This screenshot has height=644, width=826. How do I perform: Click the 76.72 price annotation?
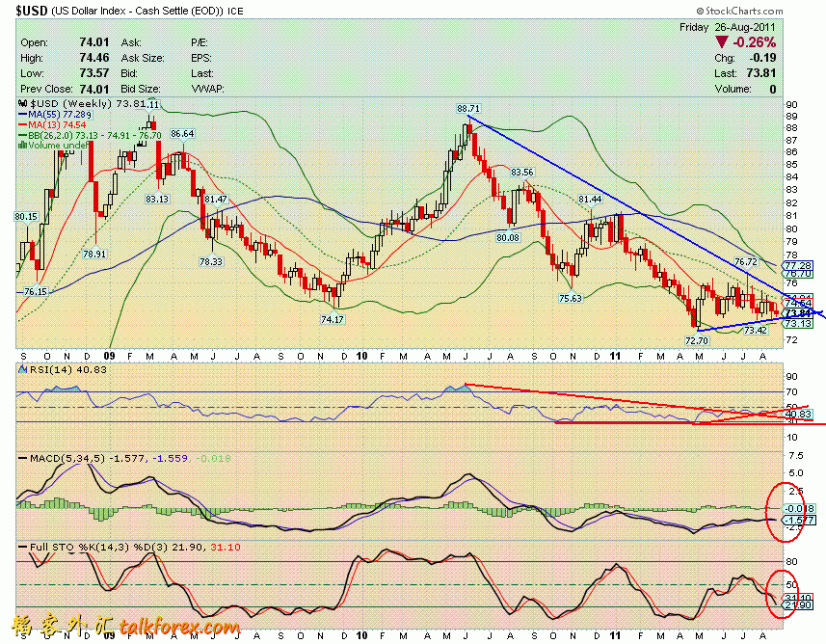coord(745,261)
